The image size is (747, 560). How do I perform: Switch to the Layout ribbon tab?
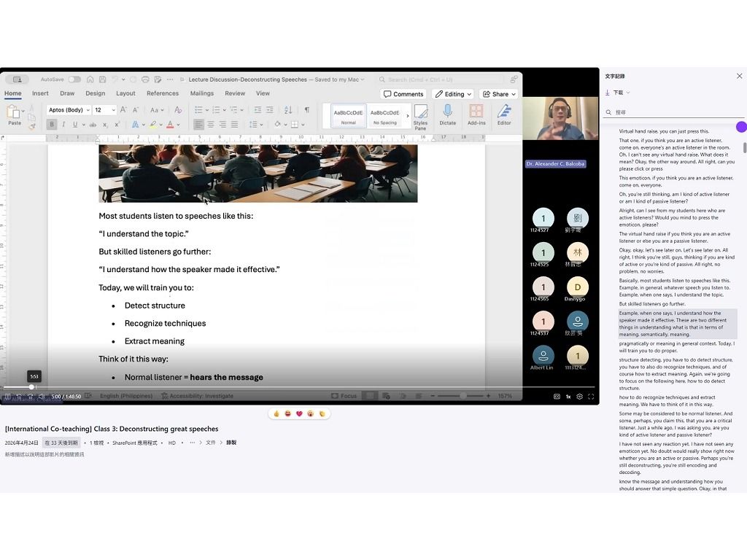click(x=125, y=93)
